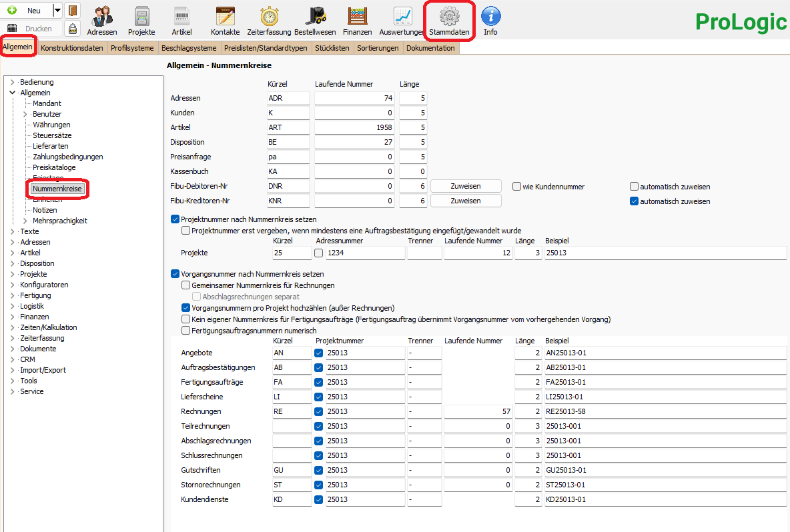Switch to the Profilsysteme tab
Screen dimensions: 790x532
tap(132, 48)
